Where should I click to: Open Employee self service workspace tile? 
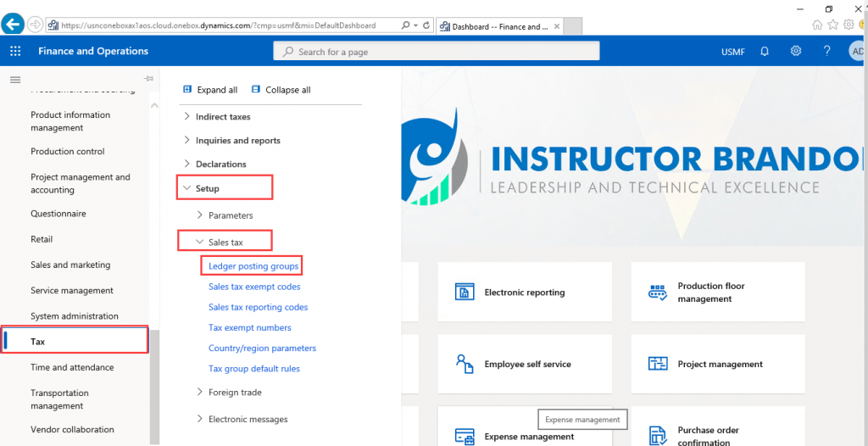click(525, 364)
